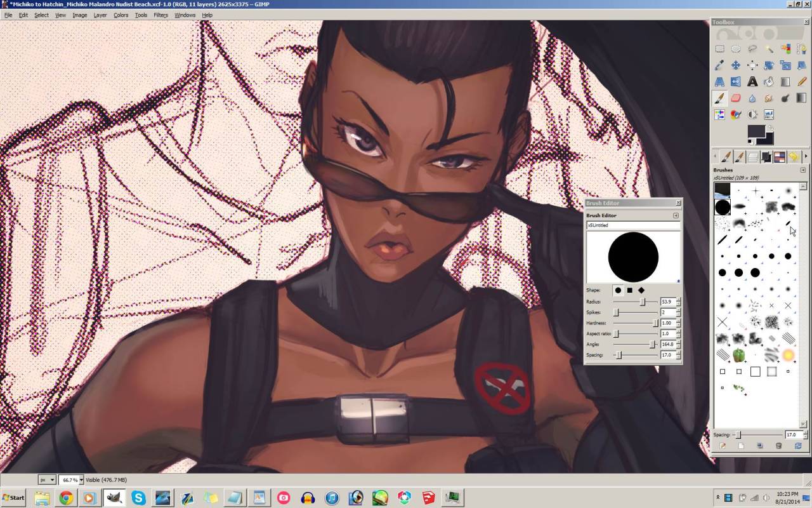
Task: Choose square brush shape in Brush Editor
Action: (629, 290)
